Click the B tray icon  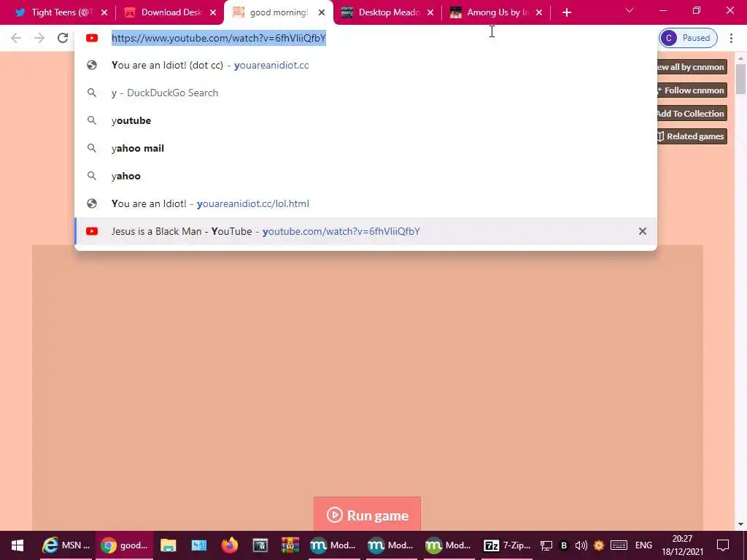pos(564,545)
